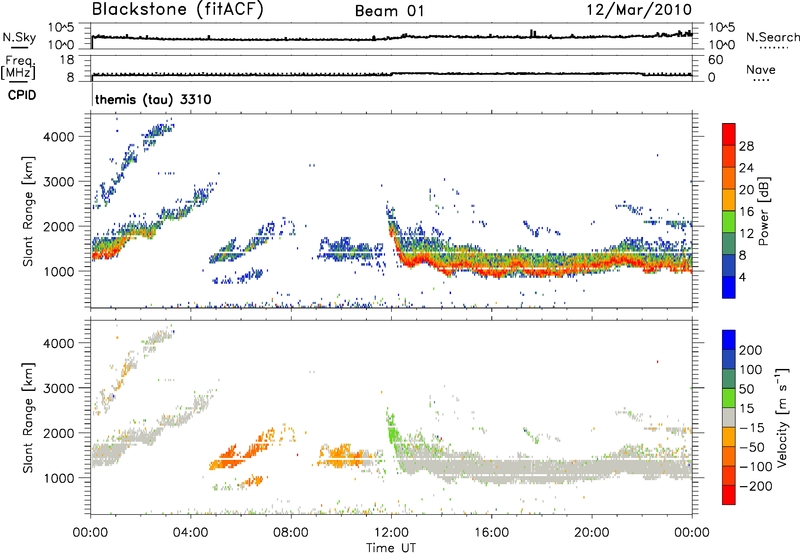
Task: Click the red segment of the Power colorbar
Action: click(x=729, y=134)
